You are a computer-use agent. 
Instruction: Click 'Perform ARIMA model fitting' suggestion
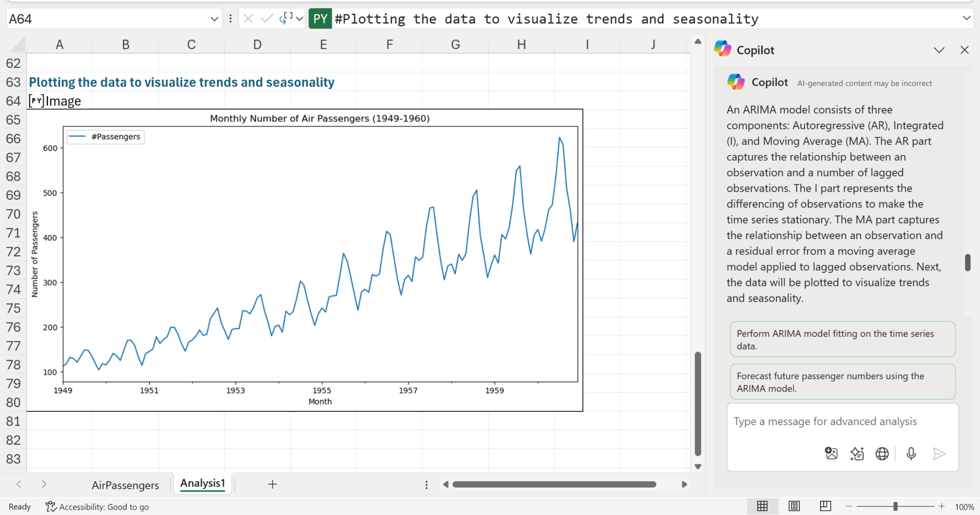842,340
